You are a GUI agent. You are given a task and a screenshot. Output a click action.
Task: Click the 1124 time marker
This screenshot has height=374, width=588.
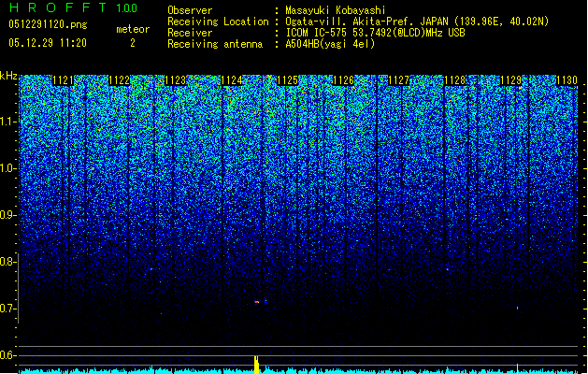[x=232, y=80]
